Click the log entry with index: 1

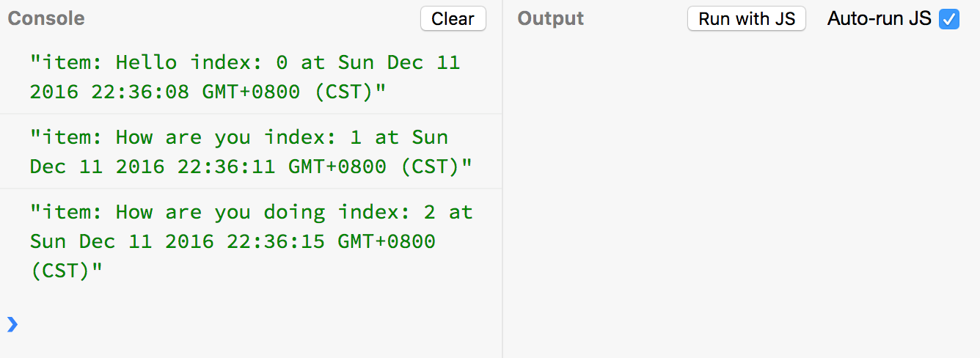[x=251, y=152]
